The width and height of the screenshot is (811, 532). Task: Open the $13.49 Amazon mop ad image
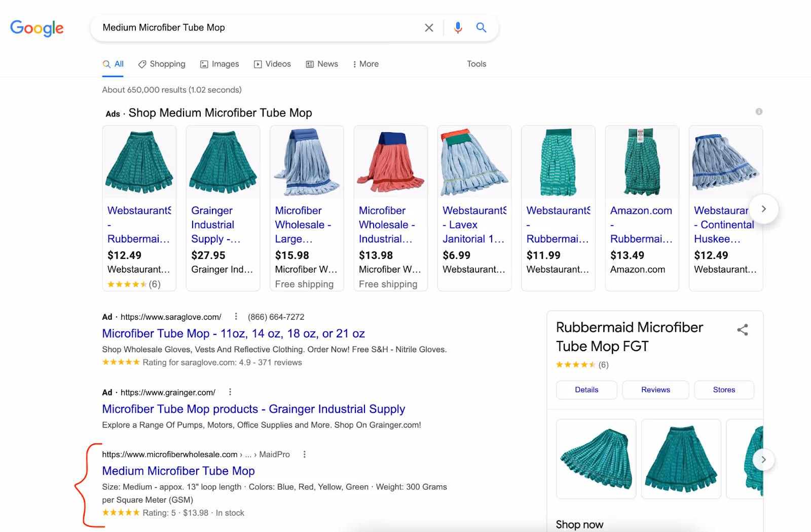point(642,162)
